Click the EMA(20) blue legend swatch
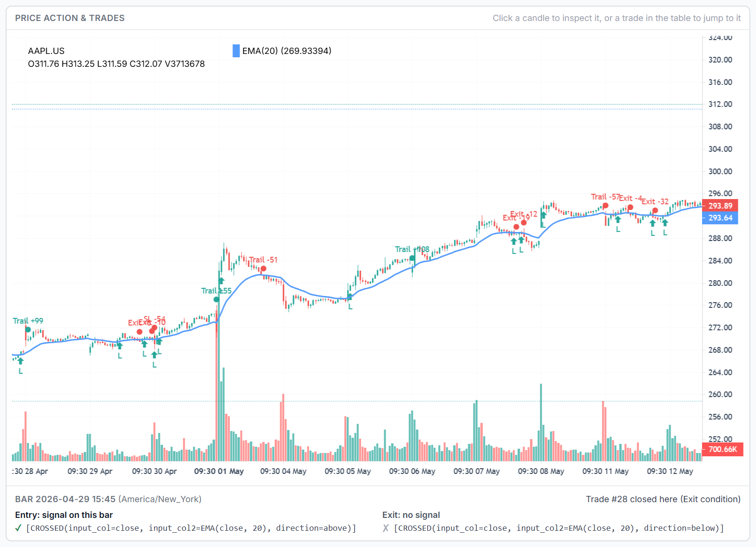This screenshot has height=547, width=756. [236, 51]
